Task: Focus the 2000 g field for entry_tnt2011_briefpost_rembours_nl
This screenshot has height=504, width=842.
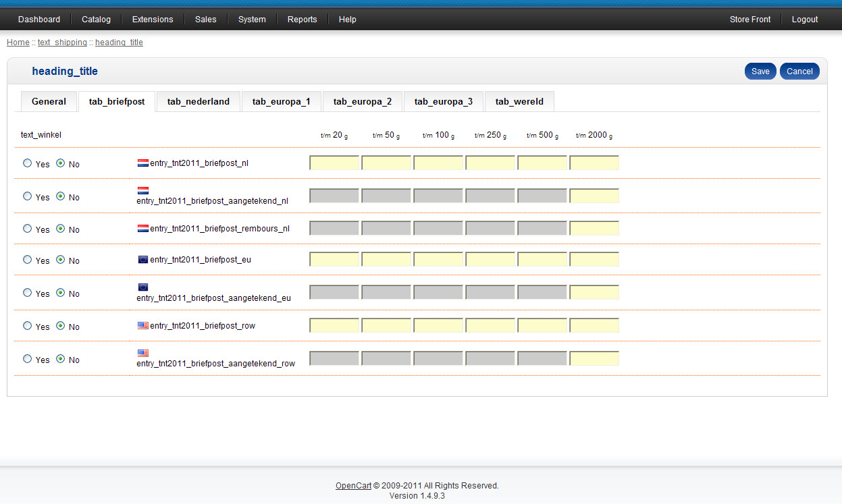Action: (x=594, y=228)
